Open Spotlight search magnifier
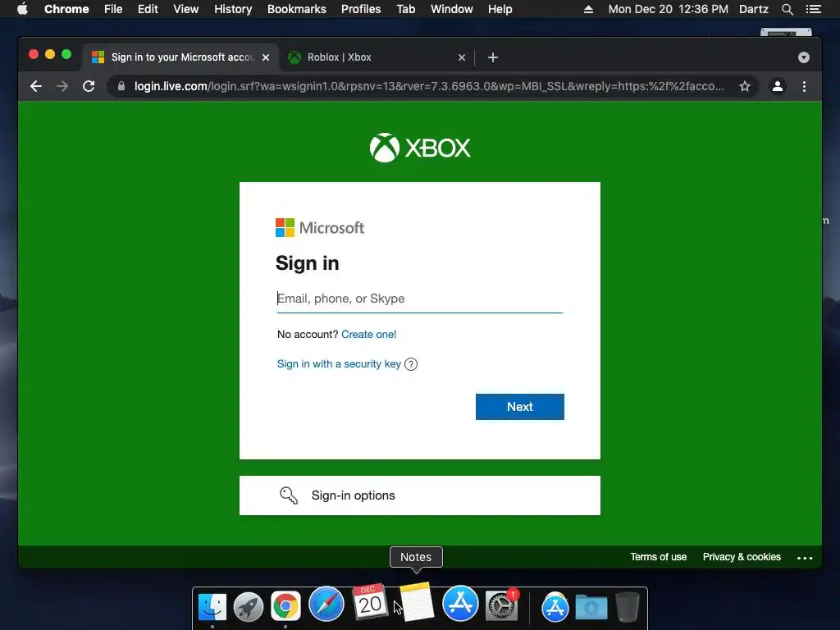 (x=787, y=8)
